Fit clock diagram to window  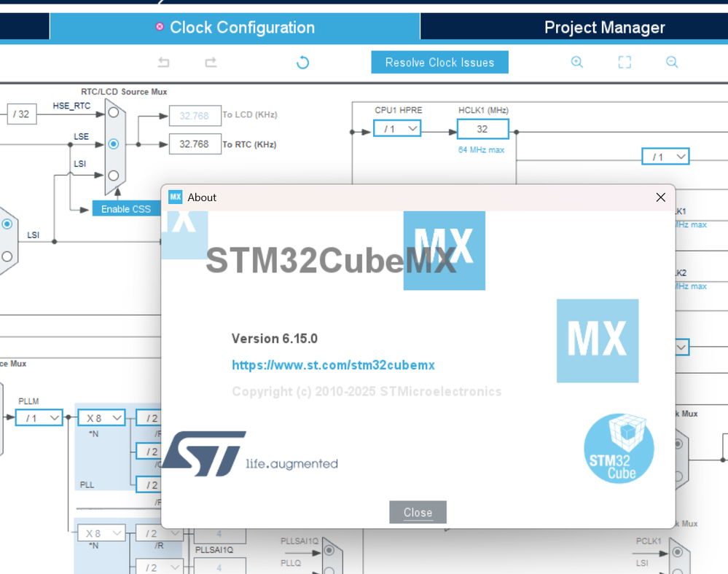625,62
